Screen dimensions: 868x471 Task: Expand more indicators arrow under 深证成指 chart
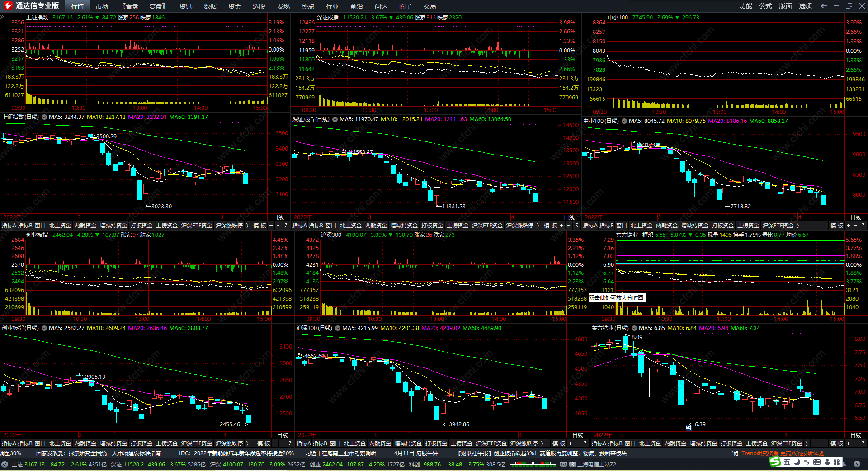pyautogui.click(x=538, y=225)
